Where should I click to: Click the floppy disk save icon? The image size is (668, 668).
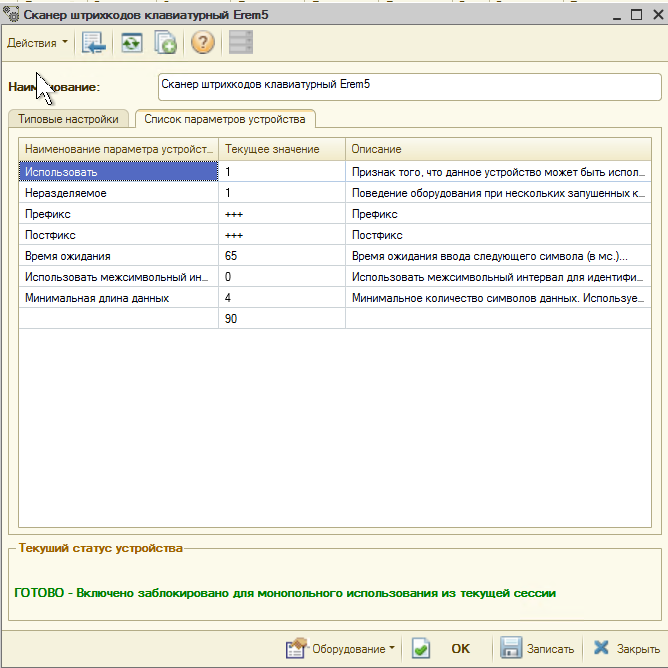pos(511,648)
